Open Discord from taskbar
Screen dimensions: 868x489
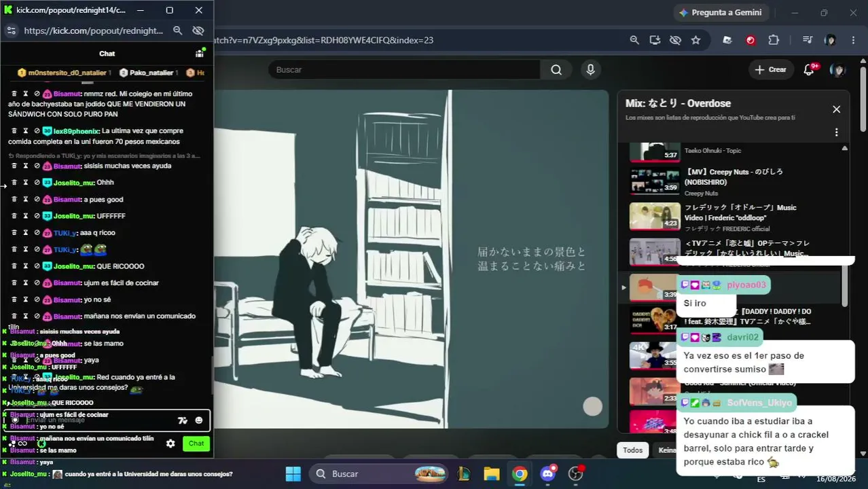[548, 473]
